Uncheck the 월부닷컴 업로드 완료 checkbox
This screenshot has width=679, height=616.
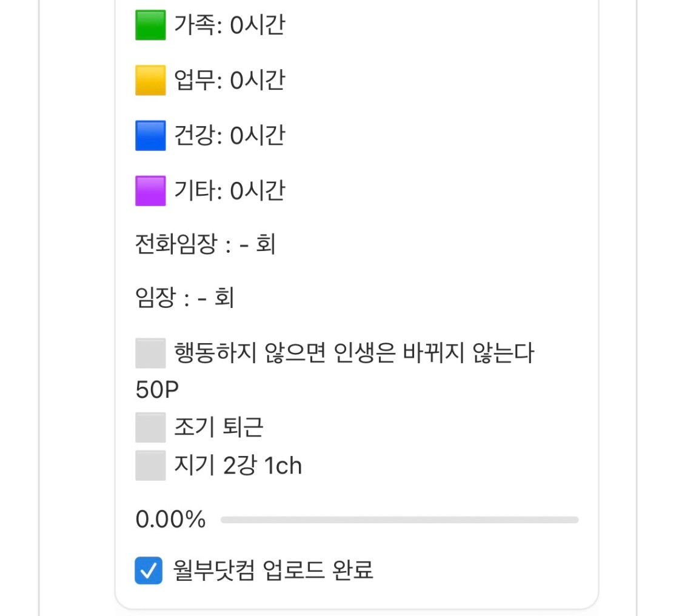point(149,571)
